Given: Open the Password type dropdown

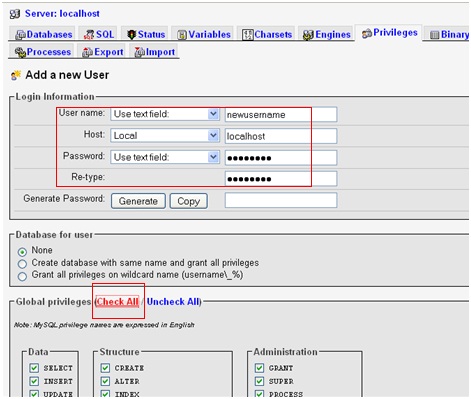Looking at the screenshot, I should [x=165, y=157].
